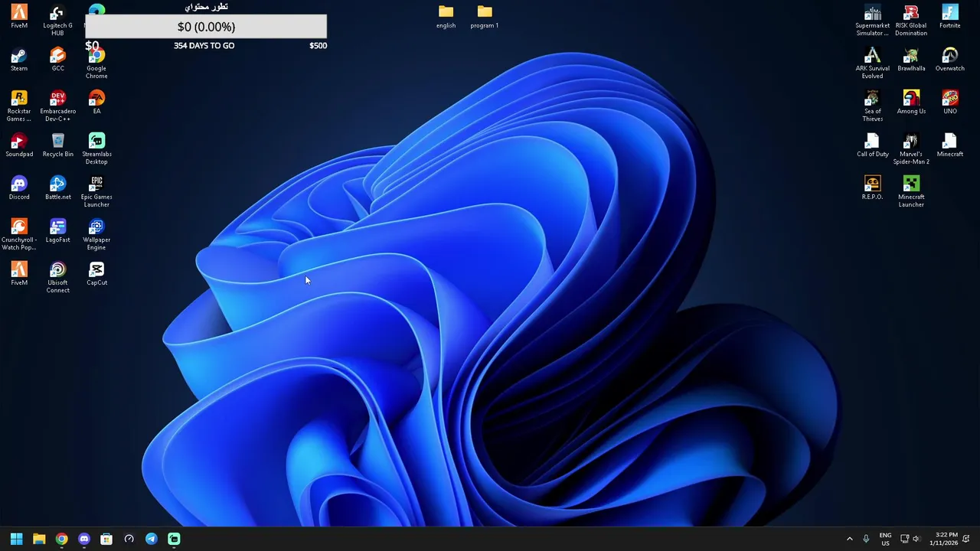Select the Sea of Thieves icon
This screenshot has height=551, width=980.
[872, 106]
